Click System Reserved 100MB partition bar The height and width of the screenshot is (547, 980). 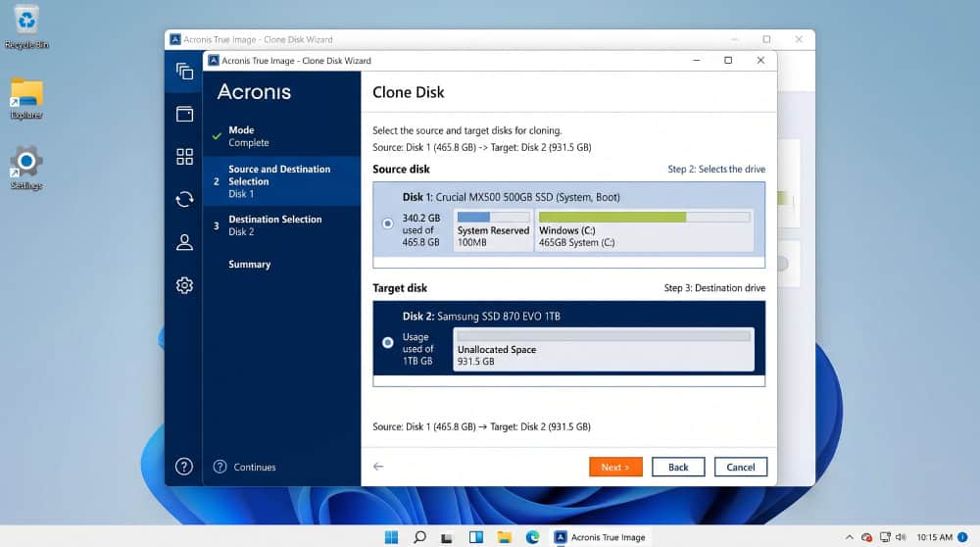coord(493,217)
